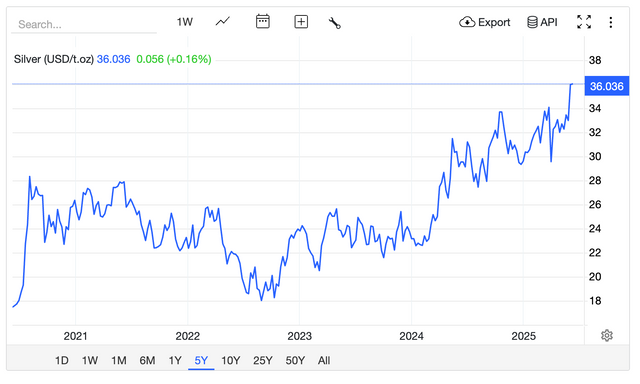Click the Export cloud download button
Viewport: 640px width, 384px height.
484,22
